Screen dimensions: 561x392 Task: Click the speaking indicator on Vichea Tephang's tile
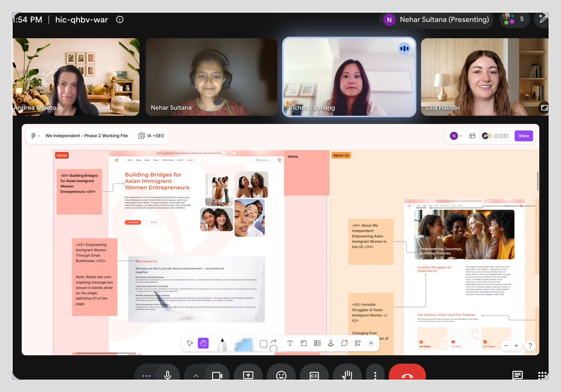404,49
